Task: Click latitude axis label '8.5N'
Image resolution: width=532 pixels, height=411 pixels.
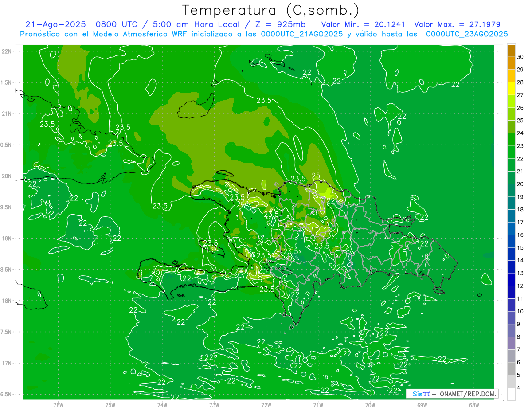Action: click(6, 270)
